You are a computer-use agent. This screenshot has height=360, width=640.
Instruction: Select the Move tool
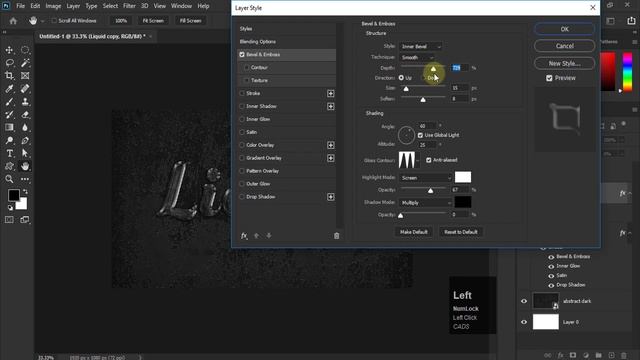coord(9,50)
